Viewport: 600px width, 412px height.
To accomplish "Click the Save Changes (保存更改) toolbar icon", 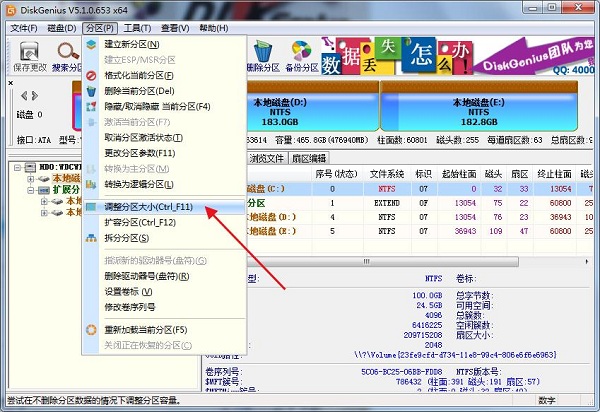I will click(x=29, y=55).
